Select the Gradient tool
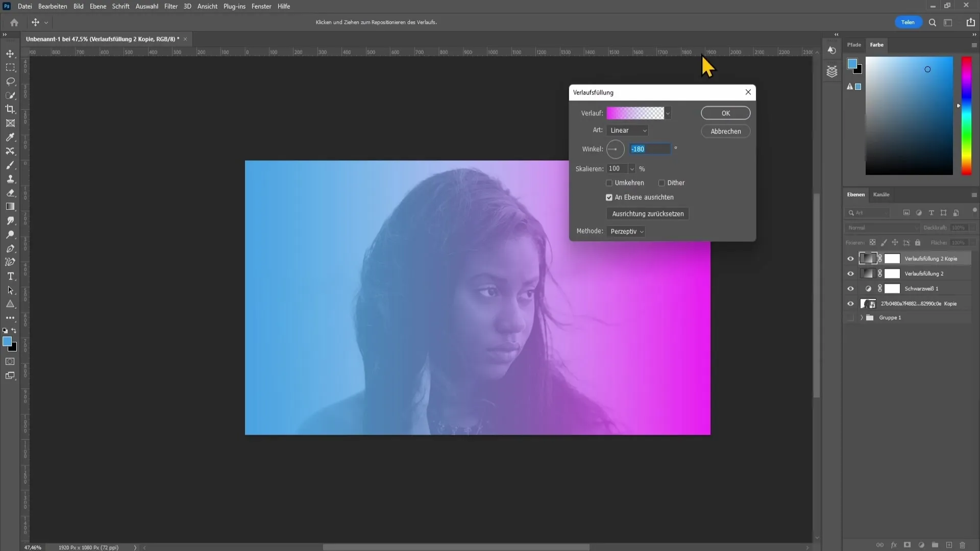980x551 pixels. [x=10, y=207]
